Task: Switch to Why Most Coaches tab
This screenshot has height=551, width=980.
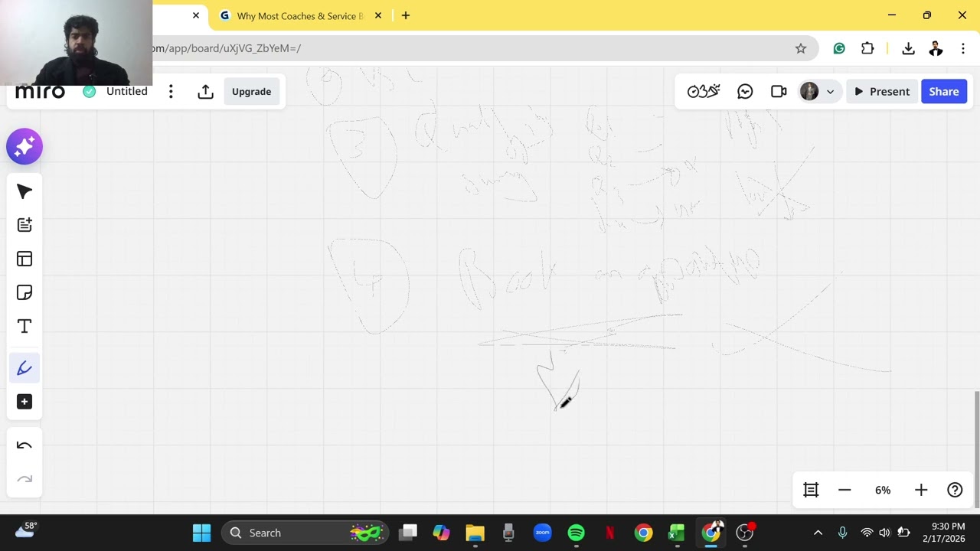Action: (299, 15)
